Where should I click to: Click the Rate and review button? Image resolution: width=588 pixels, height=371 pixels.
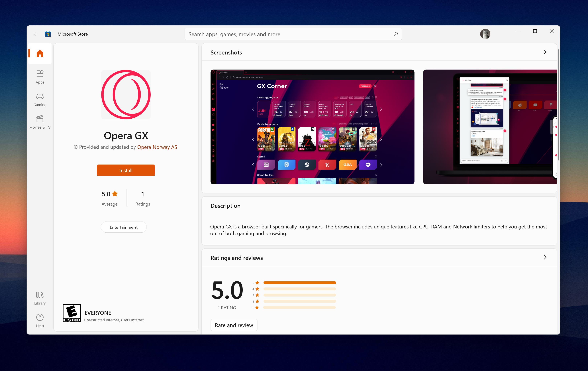pos(234,325)
